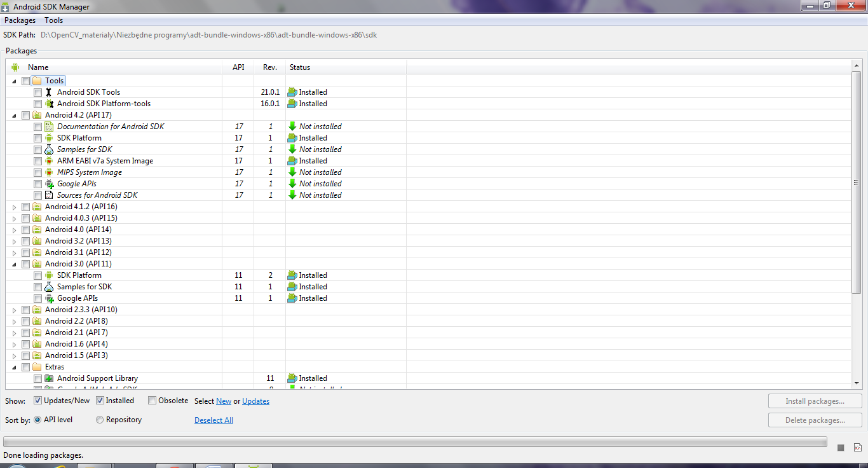Click the Android 4.2 (API 17) package icon

point(37,115)
